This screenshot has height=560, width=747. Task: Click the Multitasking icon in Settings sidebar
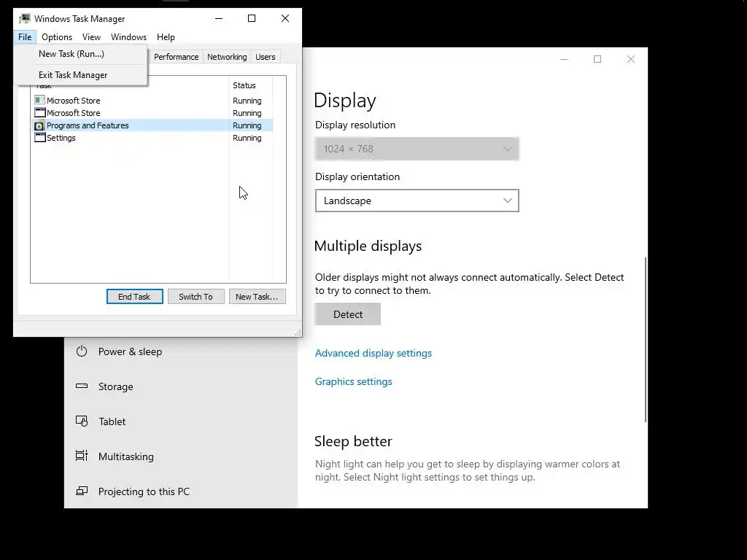pos(82,456)
